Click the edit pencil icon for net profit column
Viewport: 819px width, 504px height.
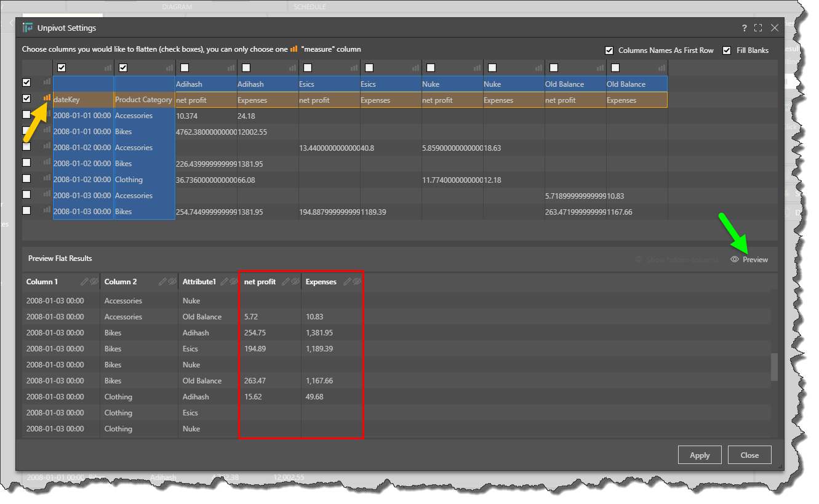click(x=286, y=282)
